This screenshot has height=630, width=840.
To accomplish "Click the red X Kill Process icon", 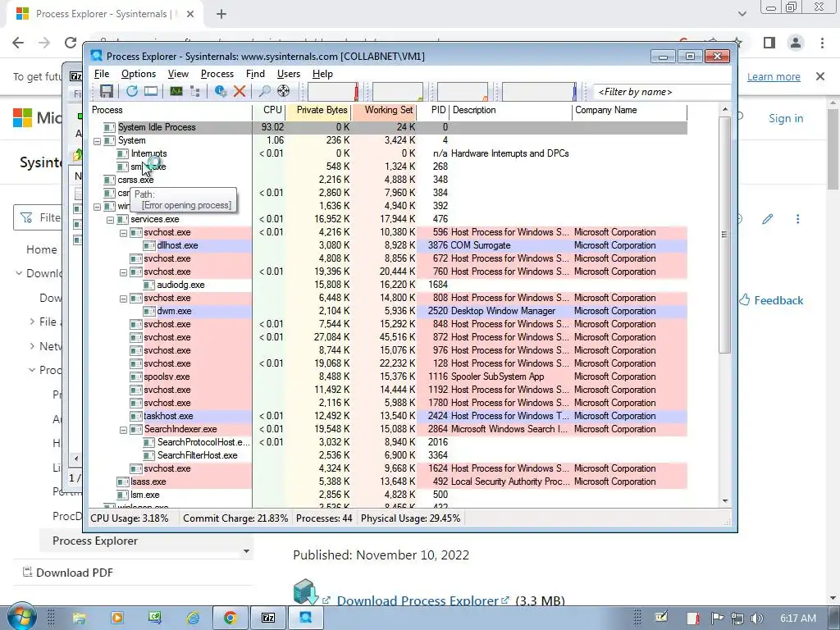I will tap(240, 91).
